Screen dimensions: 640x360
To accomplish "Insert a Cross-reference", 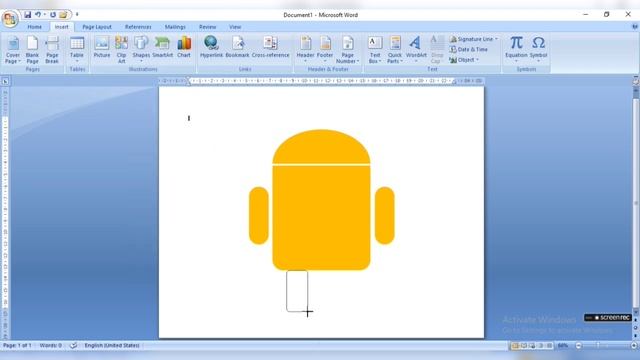I will click(x=270, y=47).
